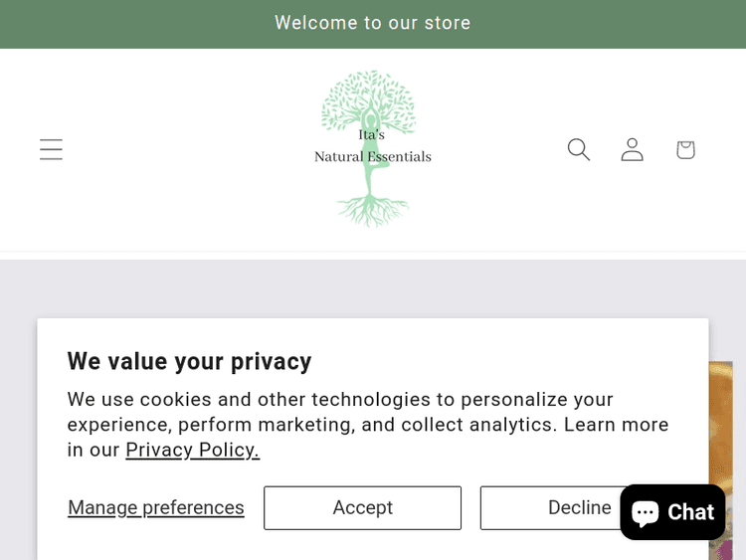Open Manage preferences for cookies
Screen dimensions: 746x560
tap(156, 507)
